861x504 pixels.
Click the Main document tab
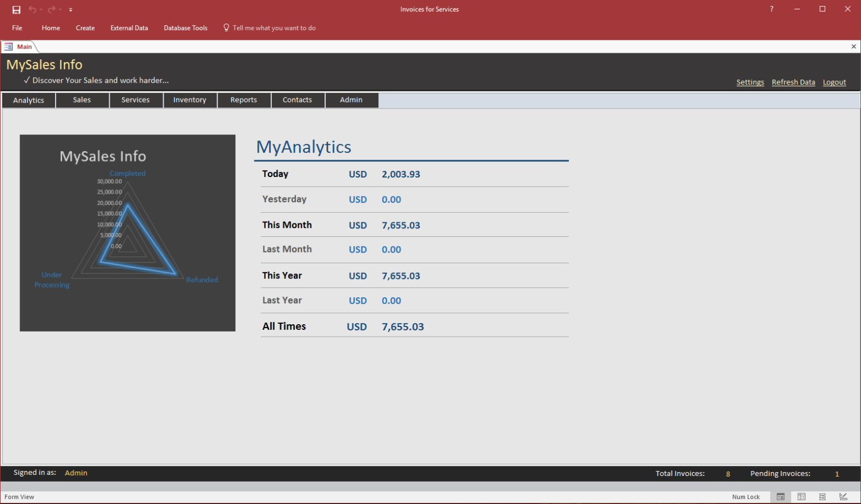(20, 46)
